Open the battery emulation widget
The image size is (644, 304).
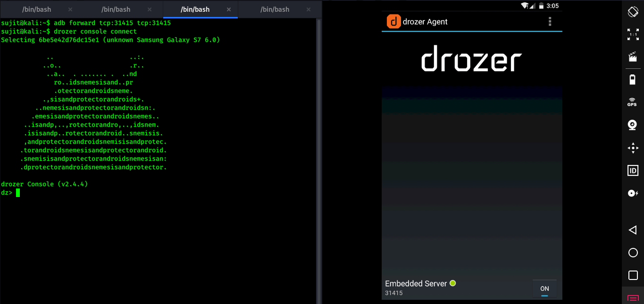(x=633, y=80)
